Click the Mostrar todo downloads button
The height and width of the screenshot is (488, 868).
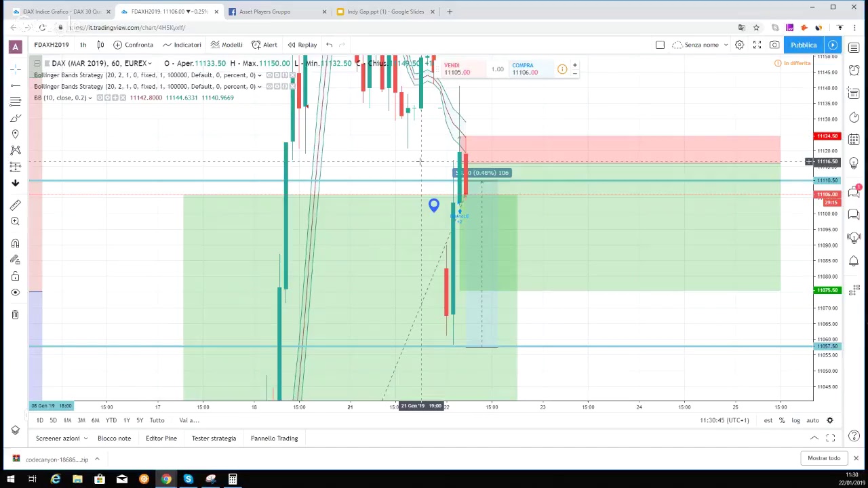pyautogui.click(x=824, y=458)
